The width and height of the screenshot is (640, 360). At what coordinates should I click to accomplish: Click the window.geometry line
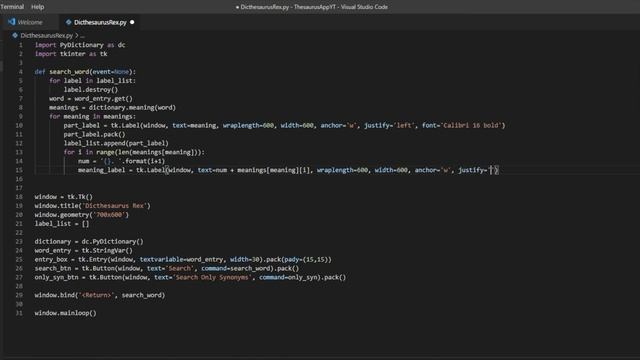(x=82, y=215)
